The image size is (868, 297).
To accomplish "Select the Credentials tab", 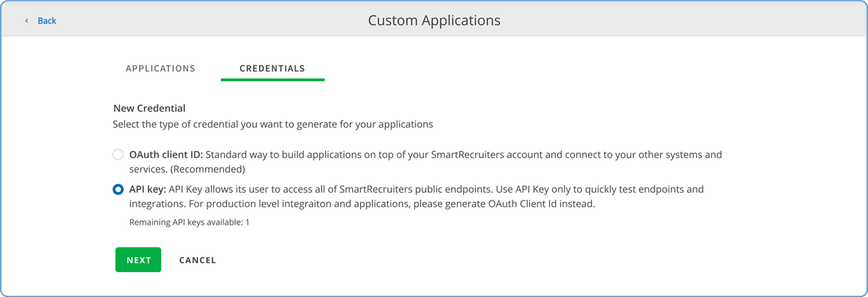I will pyautogui.click(x=272, y=68).
